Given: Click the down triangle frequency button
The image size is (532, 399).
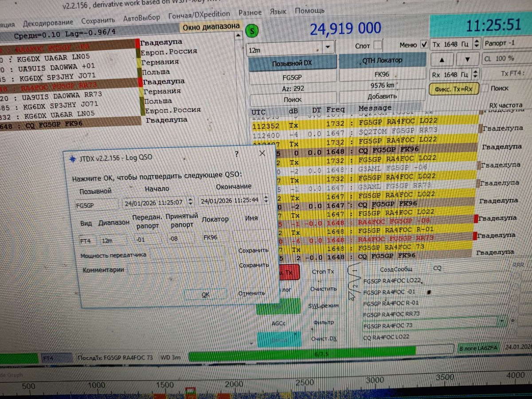Looking at the screenshot, I should pos(467,60).
